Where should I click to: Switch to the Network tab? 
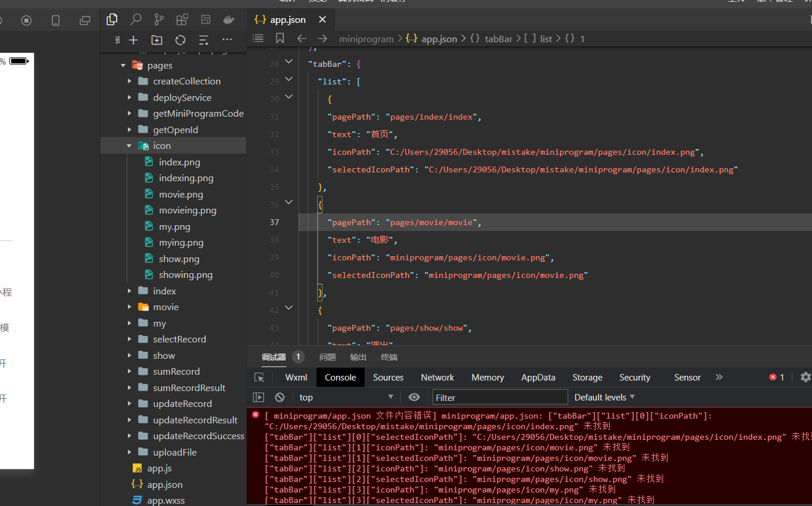point(437,378)
